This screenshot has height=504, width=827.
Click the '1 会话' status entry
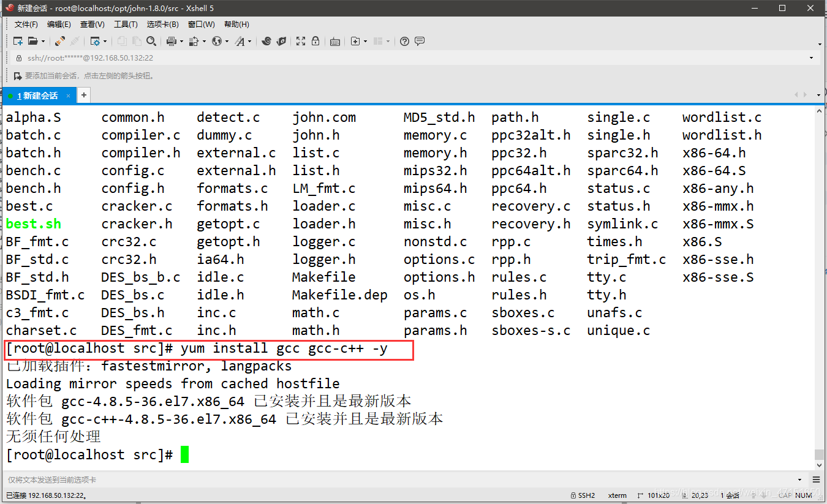click(730, 495)
